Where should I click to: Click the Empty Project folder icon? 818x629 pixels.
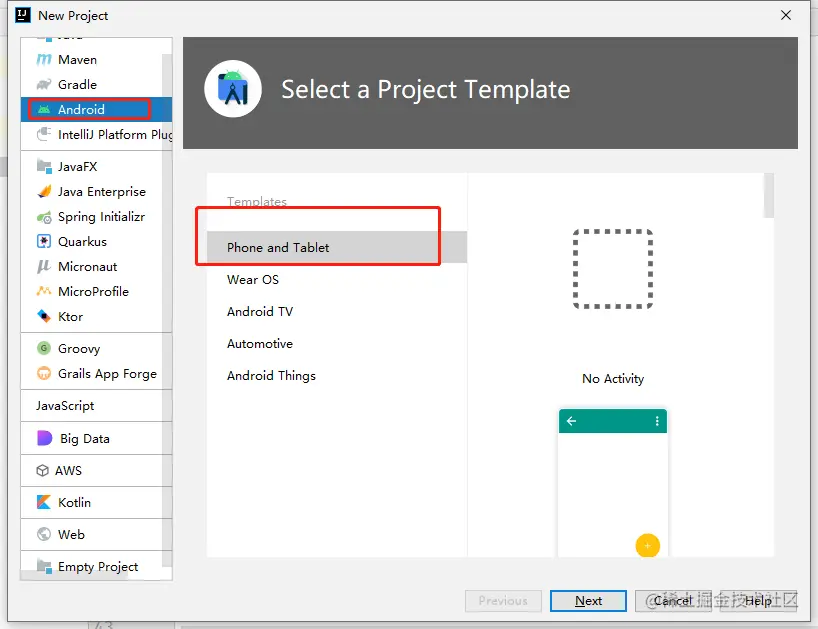[44, 566]
